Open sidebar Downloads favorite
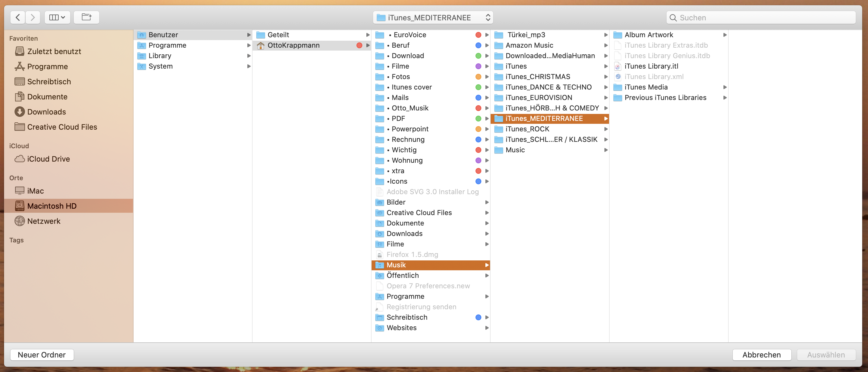Viewport: 868px width, 372px height. coord(46,112)
